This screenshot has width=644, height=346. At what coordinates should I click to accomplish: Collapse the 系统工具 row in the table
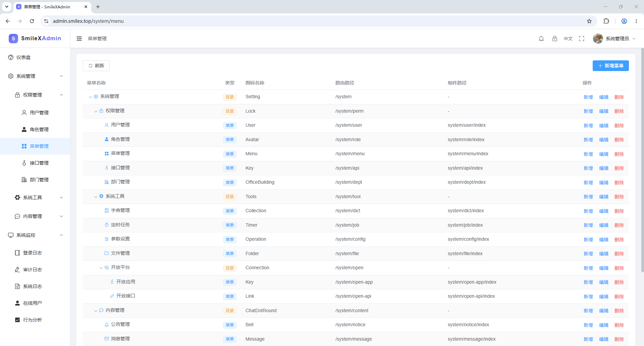coord(96,196)
